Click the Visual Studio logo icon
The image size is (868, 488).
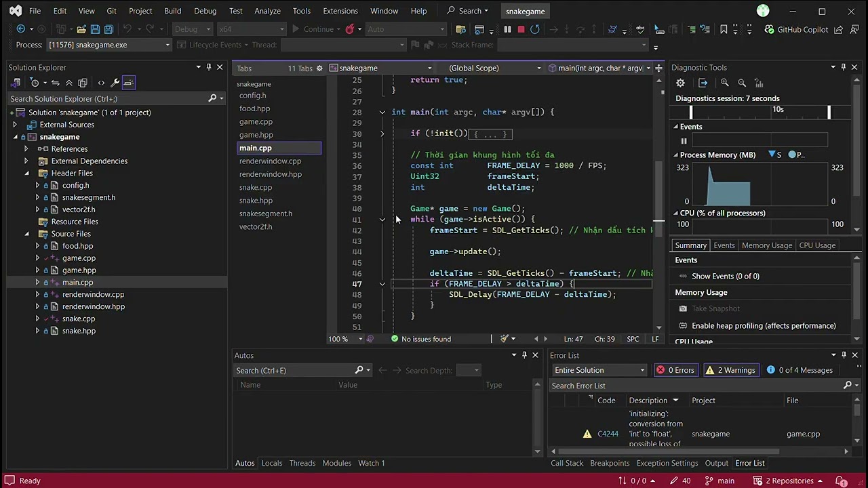click(16, 11)
